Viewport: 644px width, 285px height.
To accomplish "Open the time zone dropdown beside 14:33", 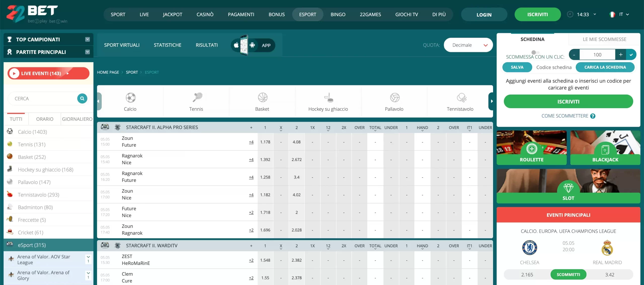I will coord(595,14).
